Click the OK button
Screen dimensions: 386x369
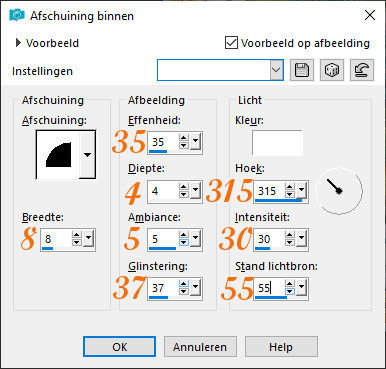click(119, 347)
